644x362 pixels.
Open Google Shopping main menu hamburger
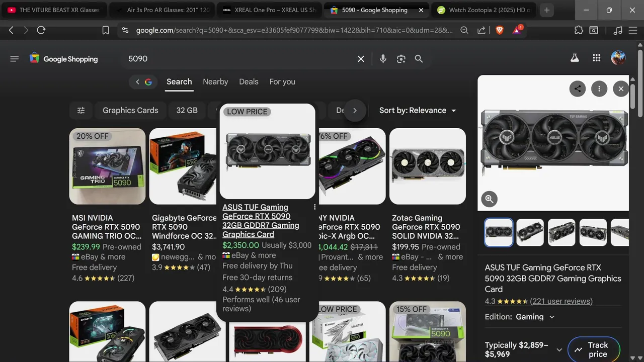click(x=14, y=59)
